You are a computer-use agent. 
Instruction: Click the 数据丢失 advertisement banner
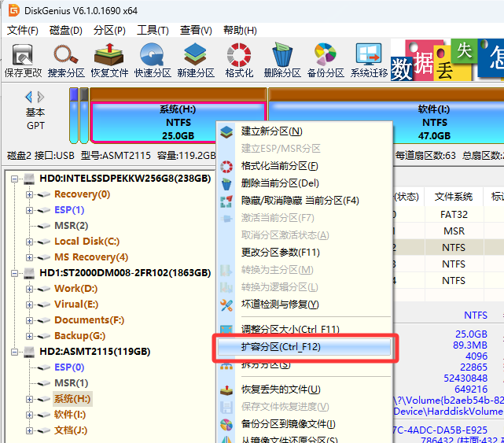447,60
